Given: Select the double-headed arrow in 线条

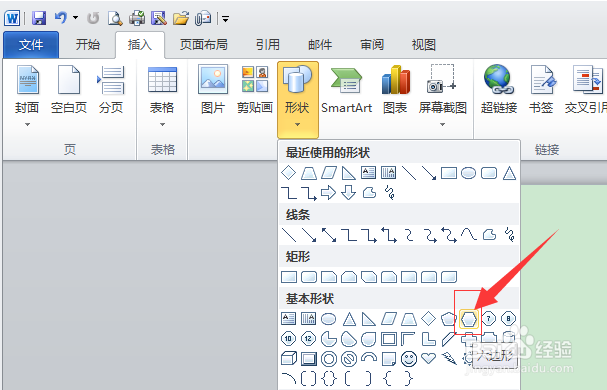Looking at the screenshot, I should click(329, 235).
